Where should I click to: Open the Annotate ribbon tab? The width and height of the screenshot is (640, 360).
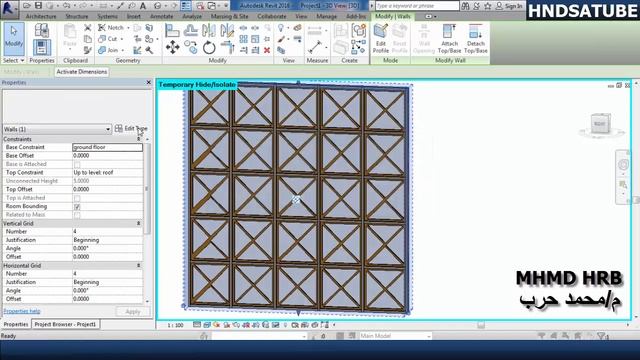162,16
